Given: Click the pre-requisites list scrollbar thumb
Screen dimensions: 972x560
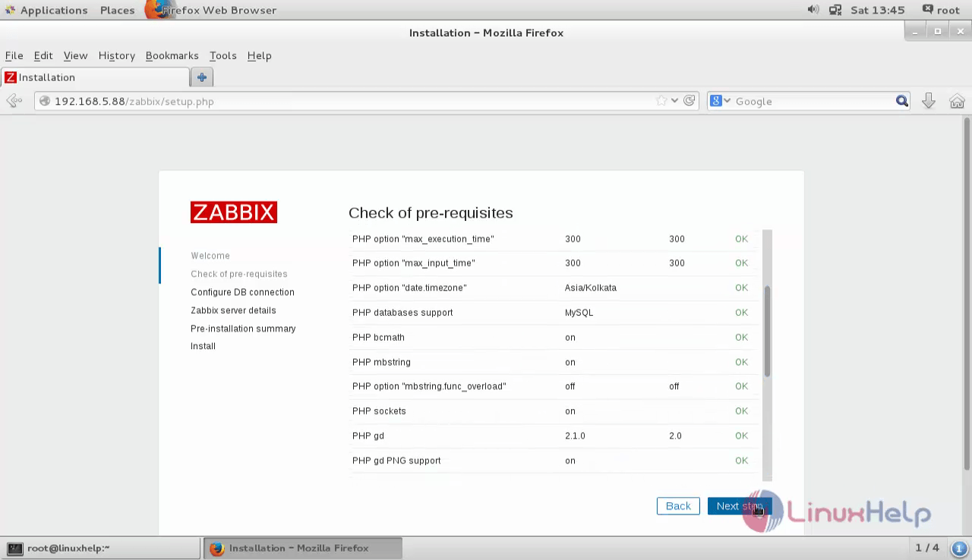Looking at the screenshot, I should [768, 331].
